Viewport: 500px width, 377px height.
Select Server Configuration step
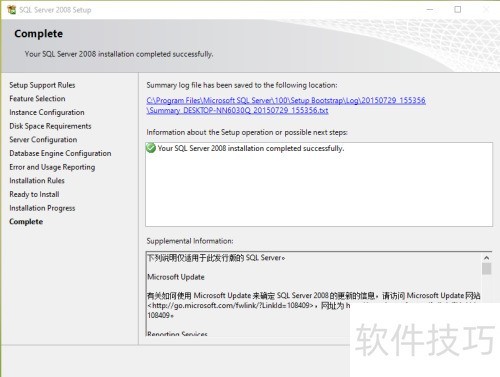coord(43,140)
